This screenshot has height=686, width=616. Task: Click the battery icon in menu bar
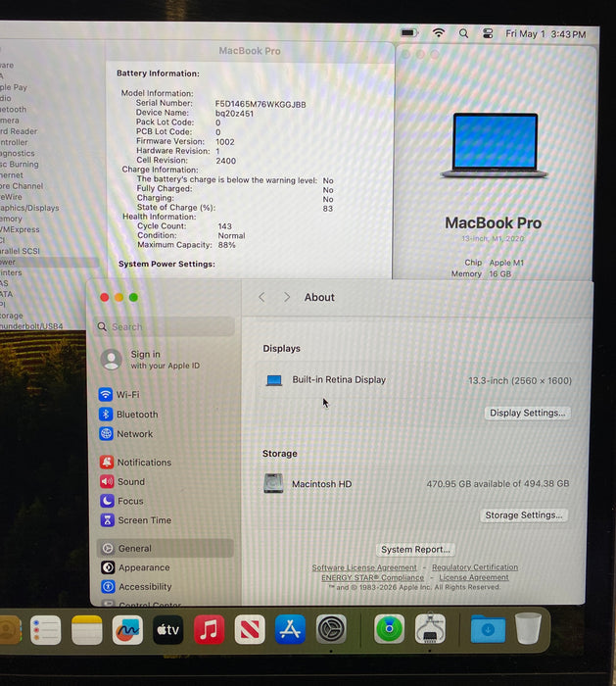[409, 32]
